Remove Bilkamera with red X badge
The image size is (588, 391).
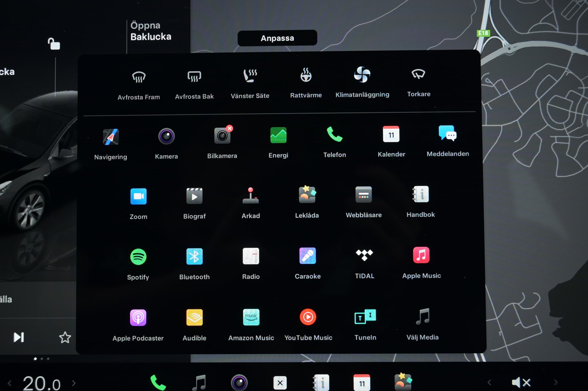click(x=230, y=128)
